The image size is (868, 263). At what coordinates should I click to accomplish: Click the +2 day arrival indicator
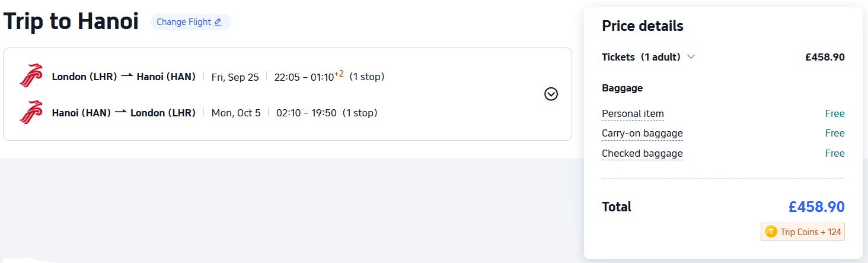pyautogui.click(x=339, y=74)
